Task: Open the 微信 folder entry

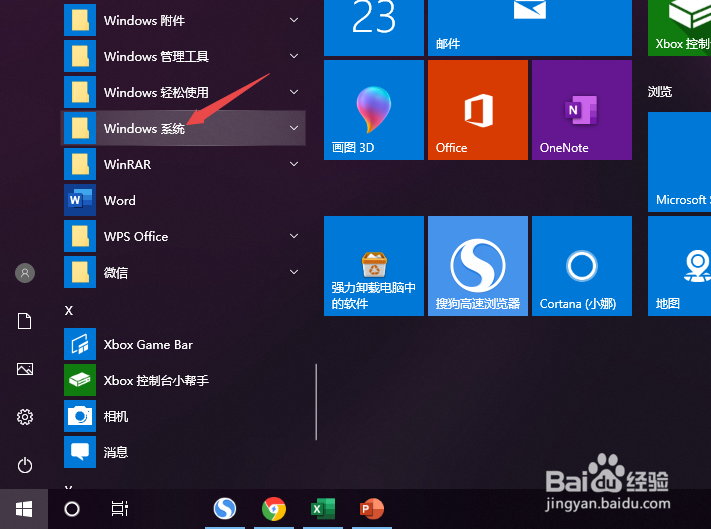Action: [x=183, y=272]
